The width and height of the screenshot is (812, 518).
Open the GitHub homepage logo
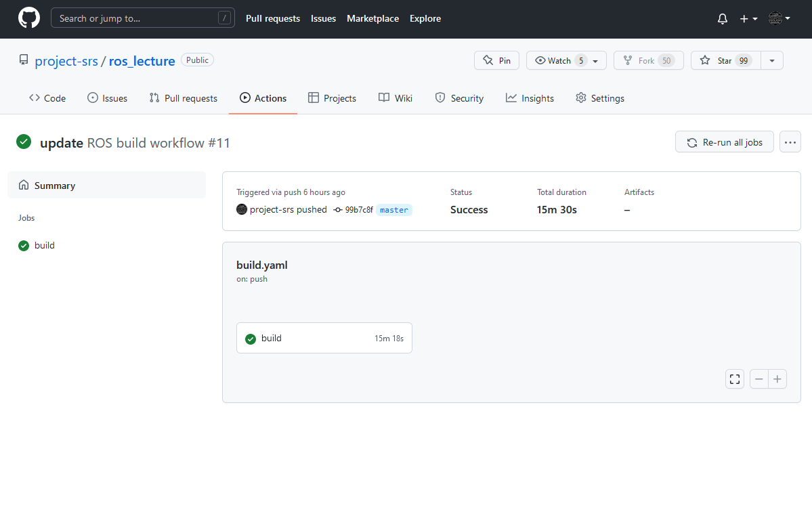pyautogui.click(x=29, y=18)
